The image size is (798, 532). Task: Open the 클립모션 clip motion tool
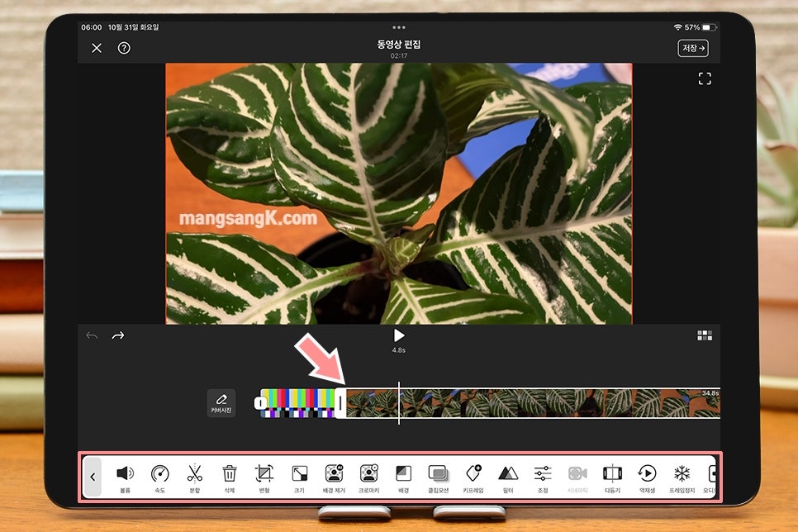point(438,478)
